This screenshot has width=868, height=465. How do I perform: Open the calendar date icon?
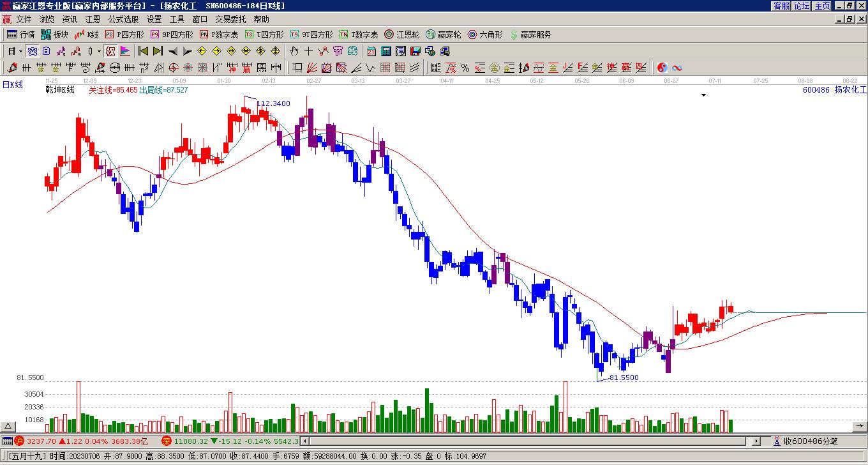(371, 51)
